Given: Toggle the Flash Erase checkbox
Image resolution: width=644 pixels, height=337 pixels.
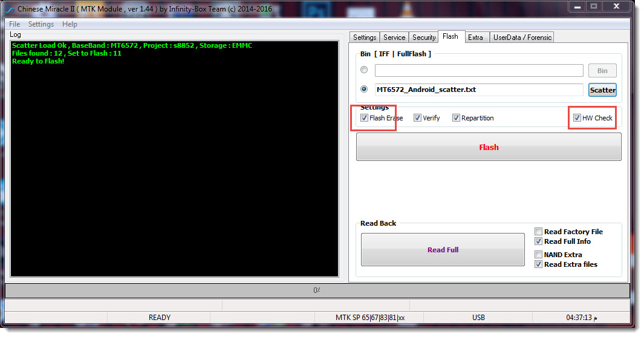Looking at the screenshot, I should click(364, 118).
